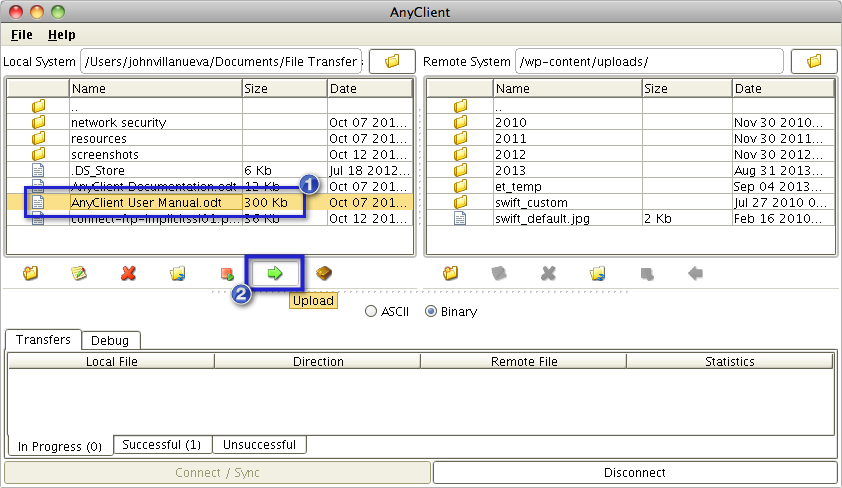The width and height of the screenshot is (842, 488).
Task: Select the 'network security' folder name
Action: coord(119,122)
